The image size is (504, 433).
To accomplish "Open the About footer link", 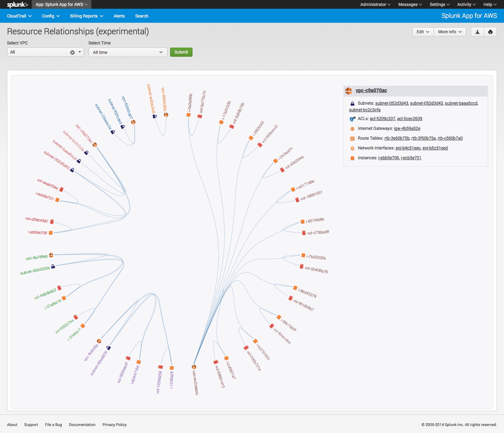I will pyautogui.click(x=12, y=425).
